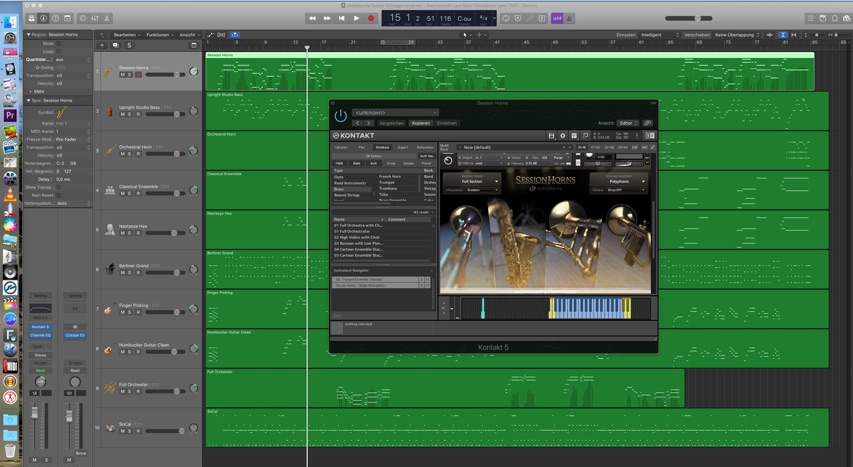Open the Bearbeiten dropdown menu
Image resolution: width=853 pixels, height=467 pixels.
pos(126,35)
